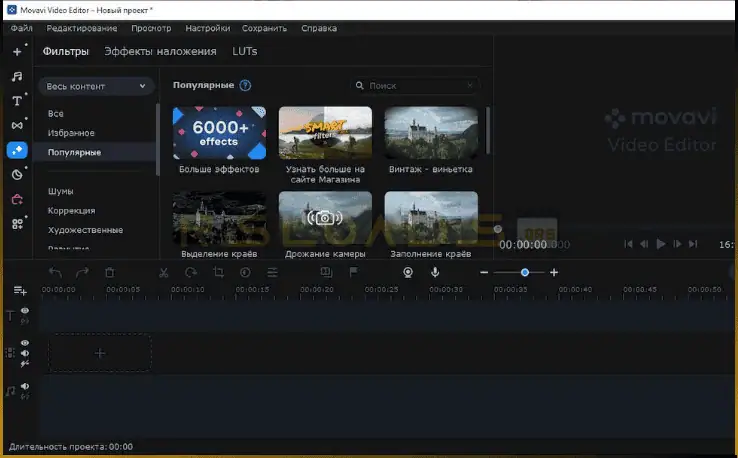Screen dimensions: 738x458
Task: Open the Clip properties sliders icon
Action: [x=273, y=272]
